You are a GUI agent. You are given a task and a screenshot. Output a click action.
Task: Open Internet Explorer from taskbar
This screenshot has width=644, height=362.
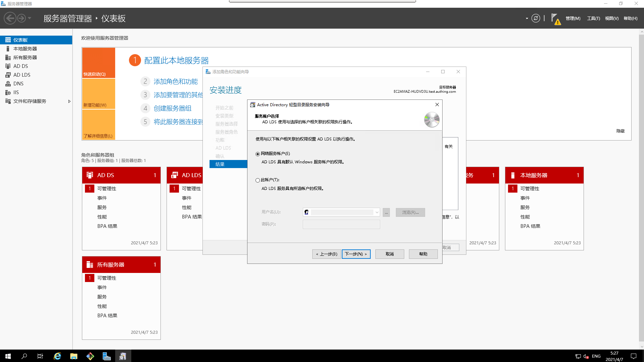click(x=57, y=356)
